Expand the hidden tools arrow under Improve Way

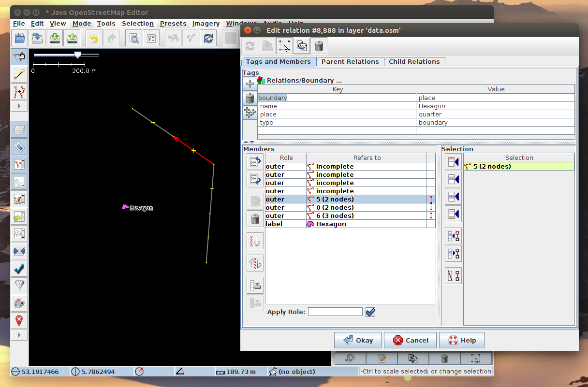pos(19,106)
